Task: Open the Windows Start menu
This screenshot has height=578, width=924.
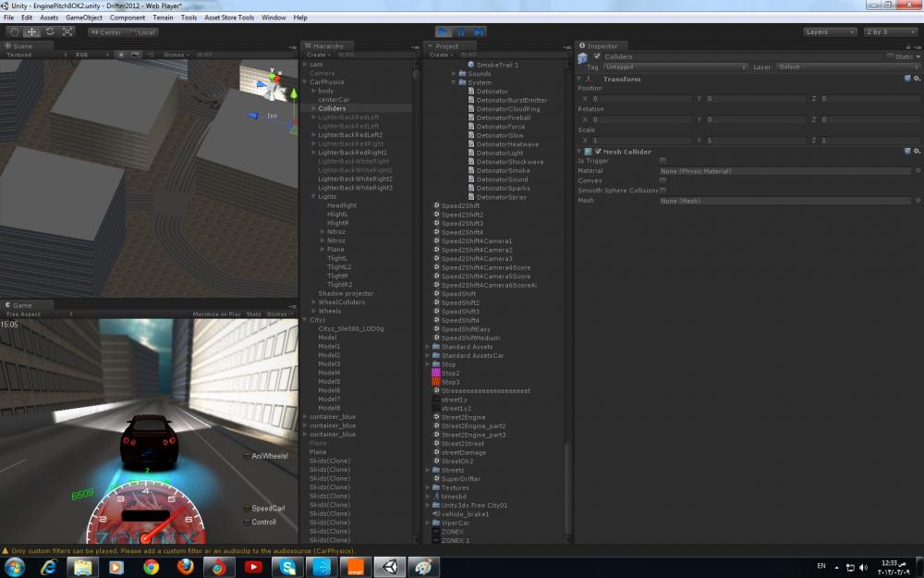Action: (14, 567)
